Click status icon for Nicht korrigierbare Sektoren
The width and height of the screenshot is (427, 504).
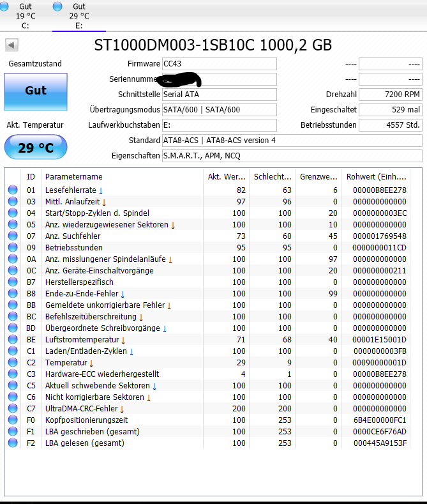coord(13,397)
